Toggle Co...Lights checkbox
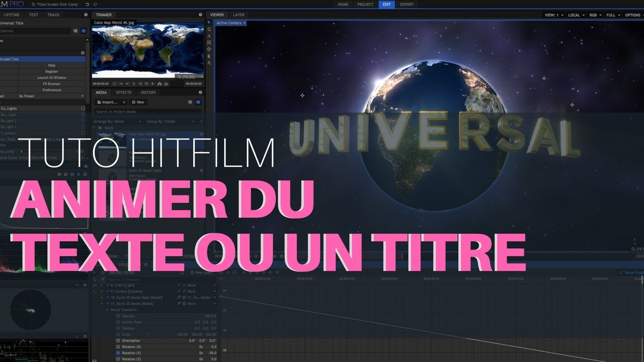 click(x=83, y=108)
